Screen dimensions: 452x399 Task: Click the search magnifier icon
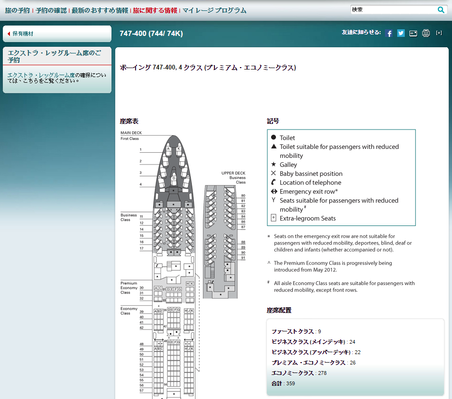tap(441, 10)
